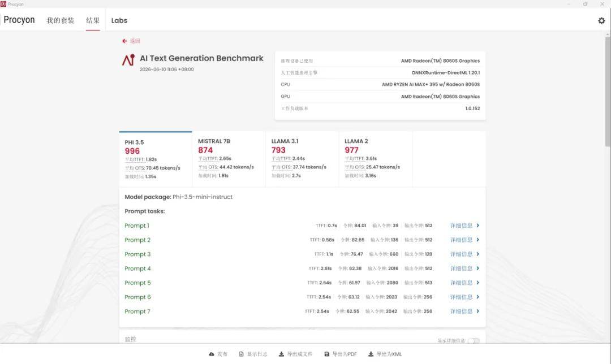Select the LLAMA 2 score tab
Screen dimensions: 611x364
pos(375,159)
